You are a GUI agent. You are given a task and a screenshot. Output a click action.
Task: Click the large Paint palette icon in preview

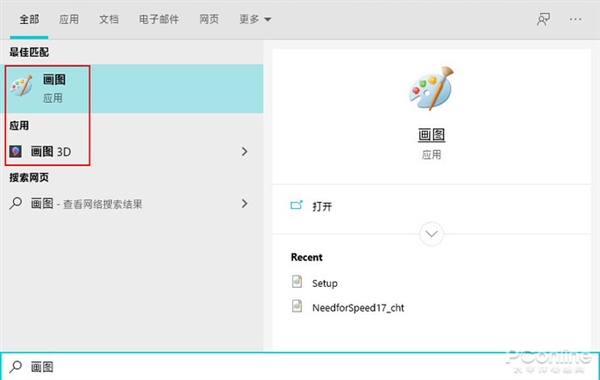click(431, 88)
